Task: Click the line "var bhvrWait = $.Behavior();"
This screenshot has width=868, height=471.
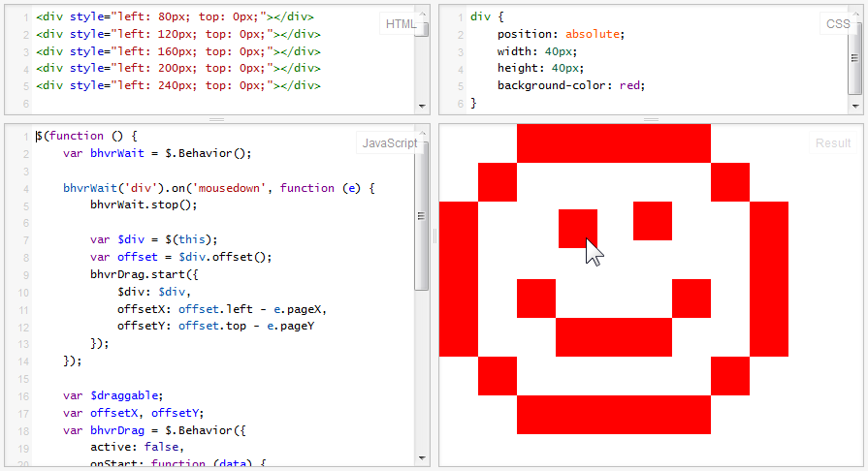Action: pyautogui.click(x=157, y=153)
